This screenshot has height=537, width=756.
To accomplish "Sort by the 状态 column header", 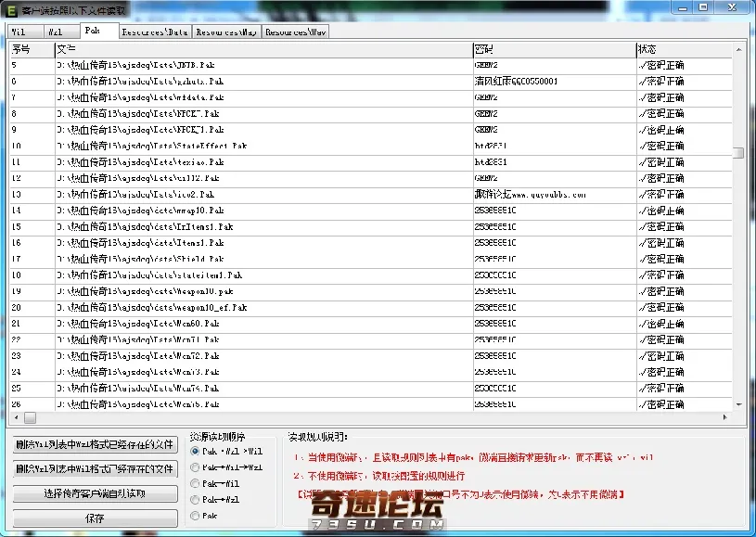I will (685, 49).
